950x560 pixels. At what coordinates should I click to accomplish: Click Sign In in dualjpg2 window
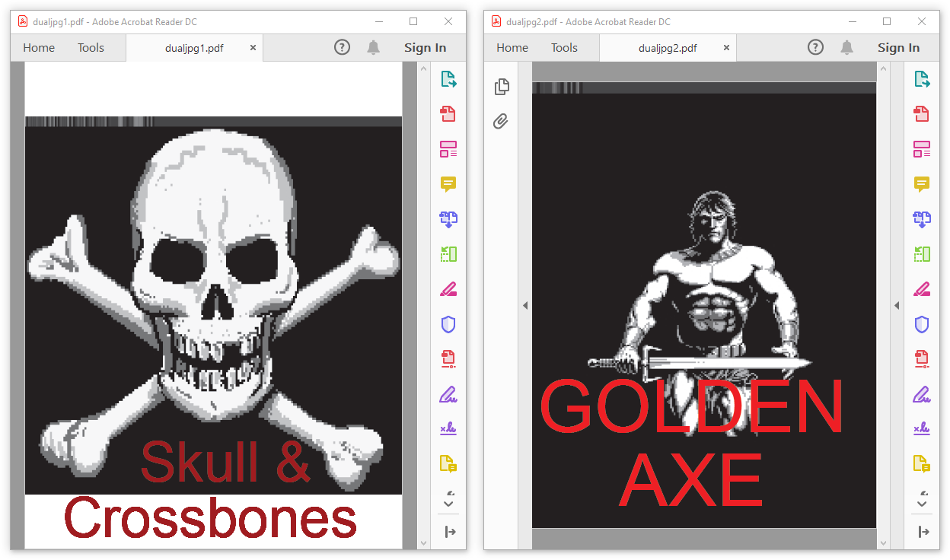(x=898, y=46)
